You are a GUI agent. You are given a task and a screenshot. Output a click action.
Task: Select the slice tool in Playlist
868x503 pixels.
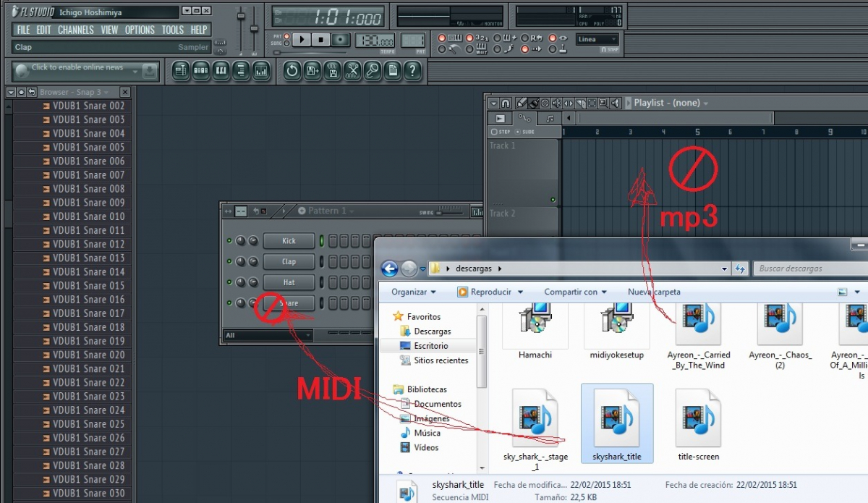pos(580,103)
